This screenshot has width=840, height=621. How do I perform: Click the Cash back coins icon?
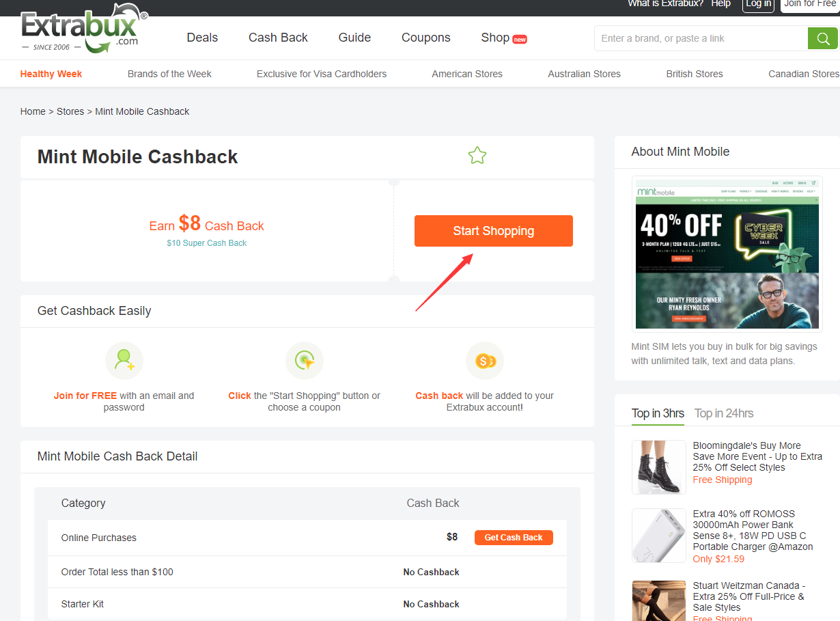tap(485, 360)
